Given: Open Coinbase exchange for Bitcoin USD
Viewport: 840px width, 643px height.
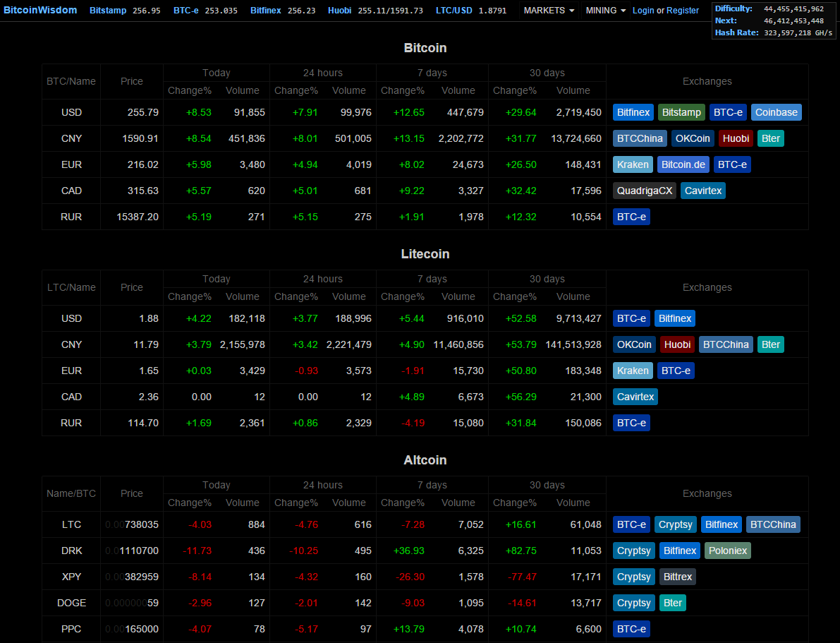Looking at the screenshot, I should (777, 113).
